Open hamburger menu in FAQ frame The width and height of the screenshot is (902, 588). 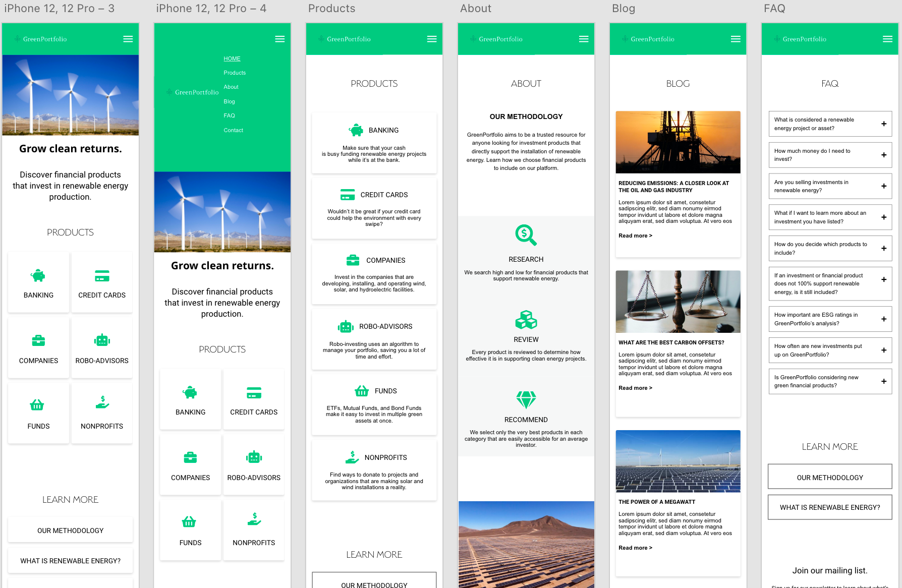click(887, 39)
